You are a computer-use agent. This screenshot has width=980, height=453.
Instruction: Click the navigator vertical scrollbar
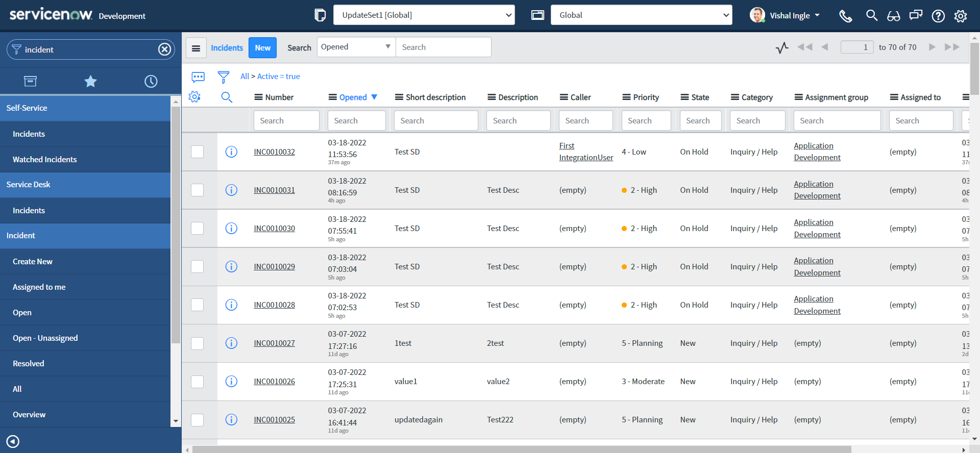176,224
